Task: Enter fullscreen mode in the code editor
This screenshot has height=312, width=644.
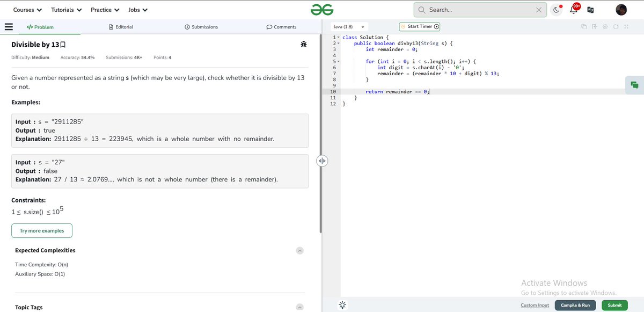Action: pyautogui.click(x=626, y=26)
